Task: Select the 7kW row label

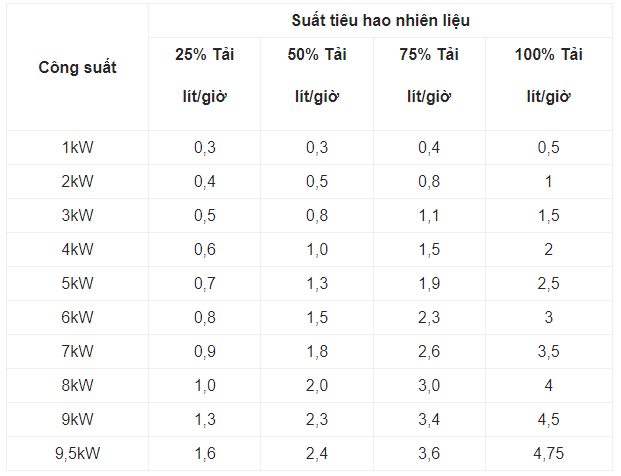Action: pyautogui.click(x=77, y=351)
